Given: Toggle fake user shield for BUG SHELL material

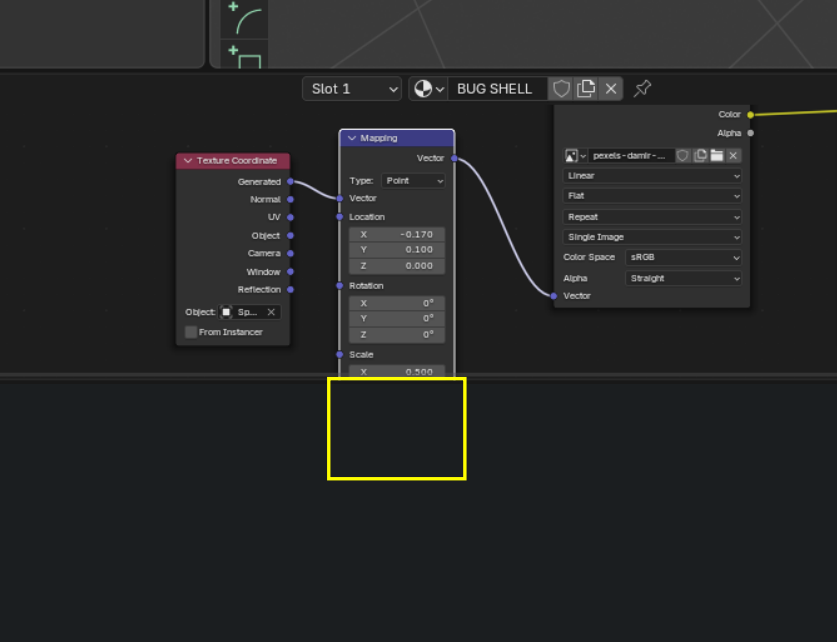Looking at the screenshot, I should point(561,89).
